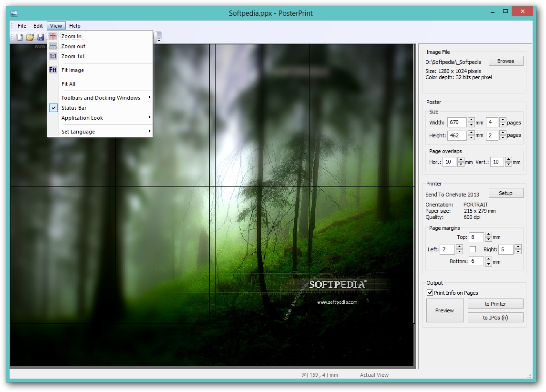
Task: Increase Hor. overlap with up arrow
Action: coord(461,159)
